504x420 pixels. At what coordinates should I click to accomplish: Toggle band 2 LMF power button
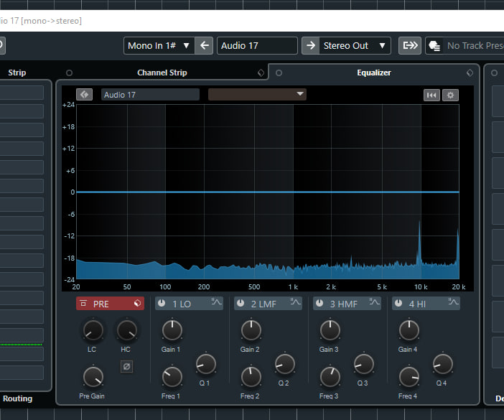(x=241, y=303)
